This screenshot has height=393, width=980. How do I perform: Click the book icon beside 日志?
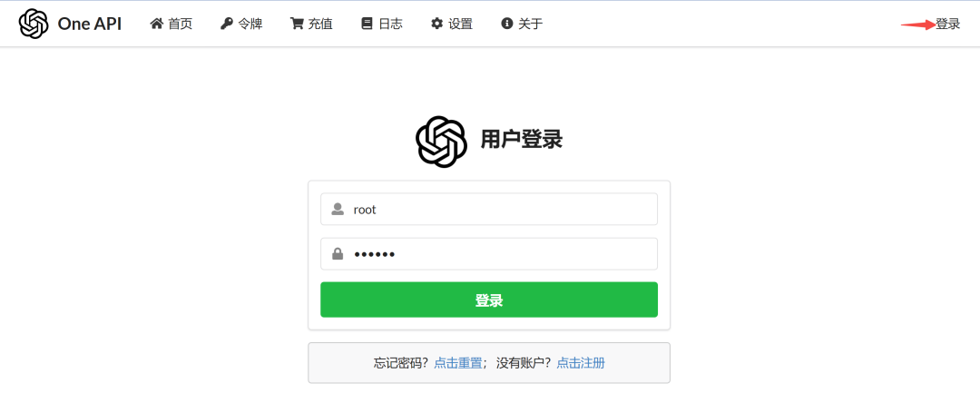click(367, 24)
